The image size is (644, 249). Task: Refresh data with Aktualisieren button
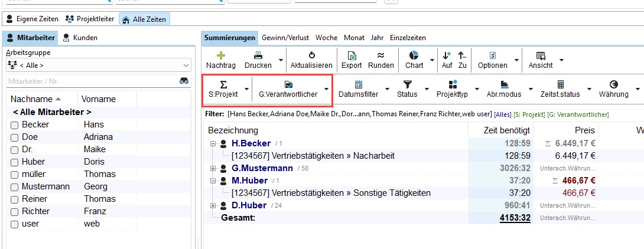[x=311, y=55]
